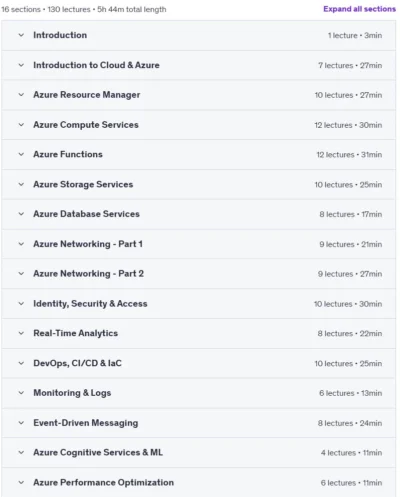The height and width of the screenshot is (497, 400).
Task: Click the Expand all sections link
Action: (359, 9)
